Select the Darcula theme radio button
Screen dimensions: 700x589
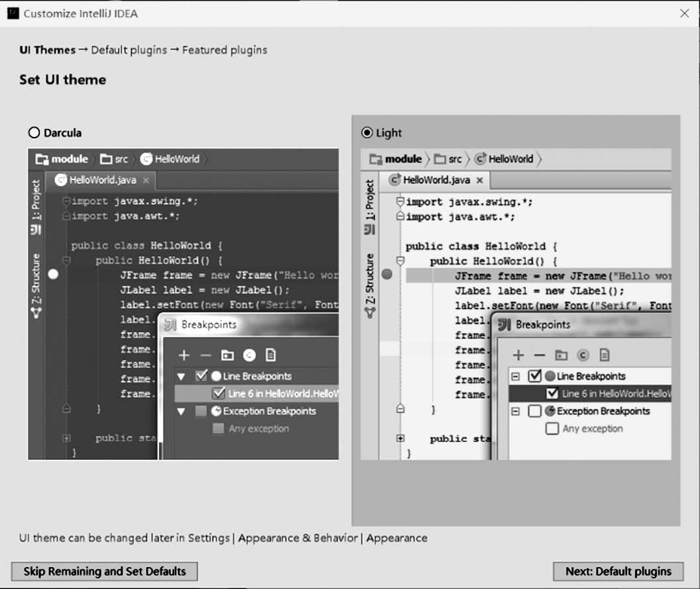(x=34, y=132)
